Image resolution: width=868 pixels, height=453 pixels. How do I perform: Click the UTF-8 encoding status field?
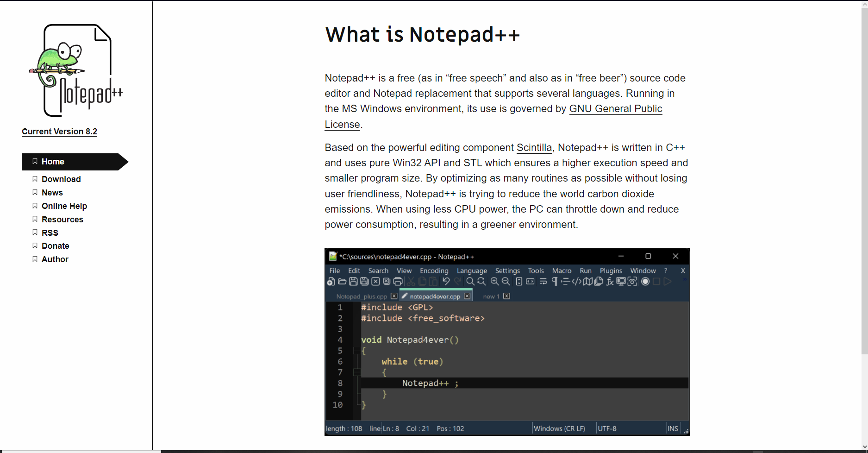(607, 428)
